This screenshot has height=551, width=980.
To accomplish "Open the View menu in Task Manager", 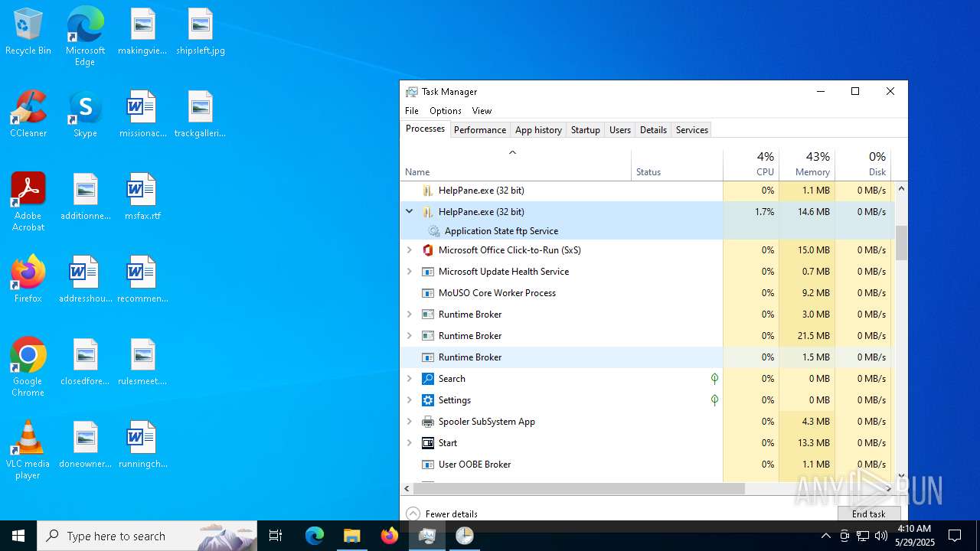I will point(482,111).
